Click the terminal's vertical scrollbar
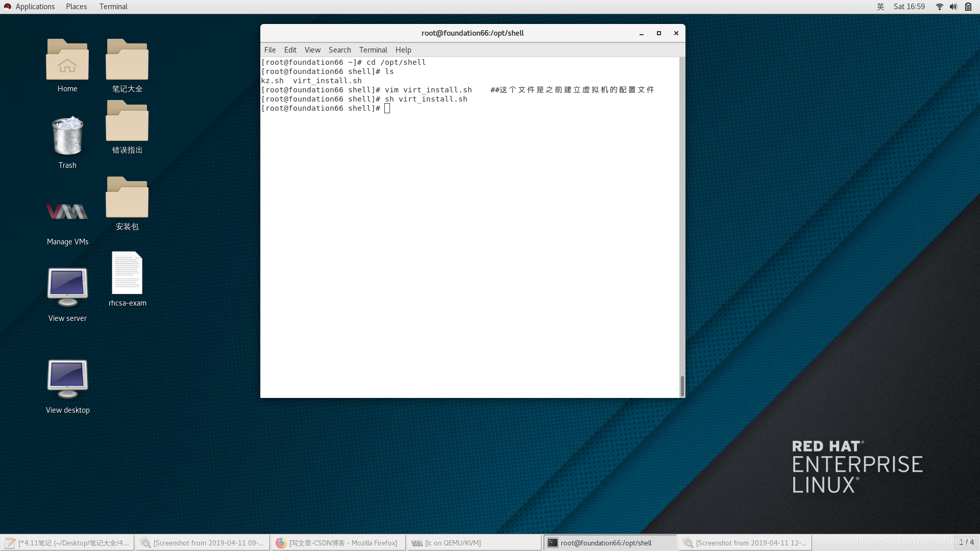 (x=682, y=386)
